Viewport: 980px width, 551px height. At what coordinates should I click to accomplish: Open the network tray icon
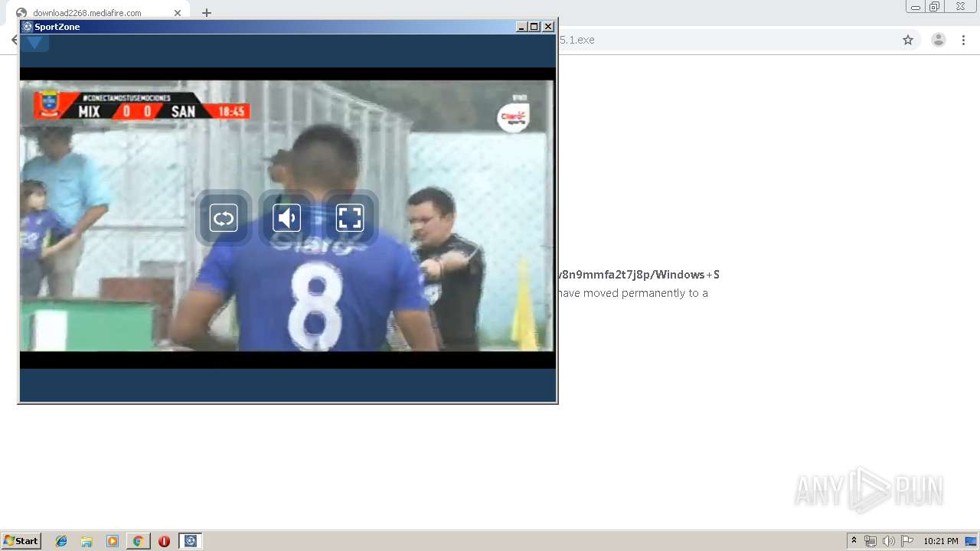[871, 541]
